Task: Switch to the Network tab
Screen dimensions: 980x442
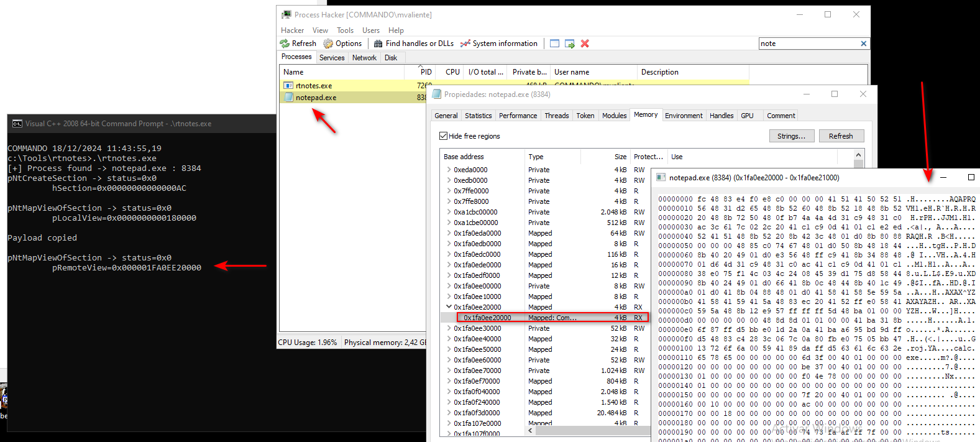Action: 364,58
